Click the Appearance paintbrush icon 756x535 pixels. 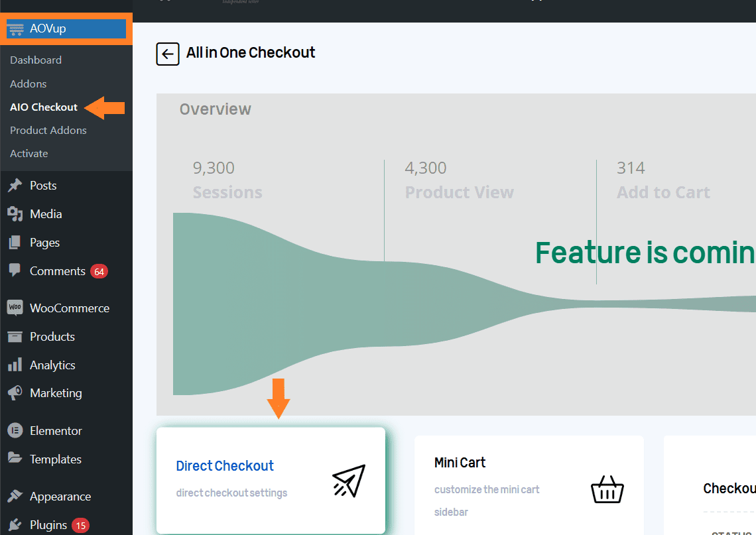click(x=15, y=496)
